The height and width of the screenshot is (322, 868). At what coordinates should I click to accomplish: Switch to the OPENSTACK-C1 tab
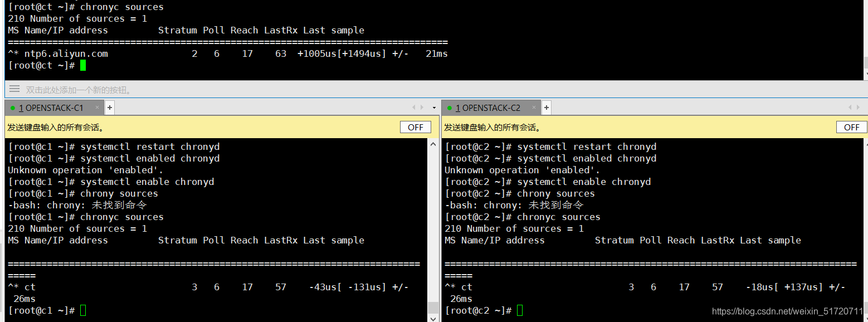point(55,108)
